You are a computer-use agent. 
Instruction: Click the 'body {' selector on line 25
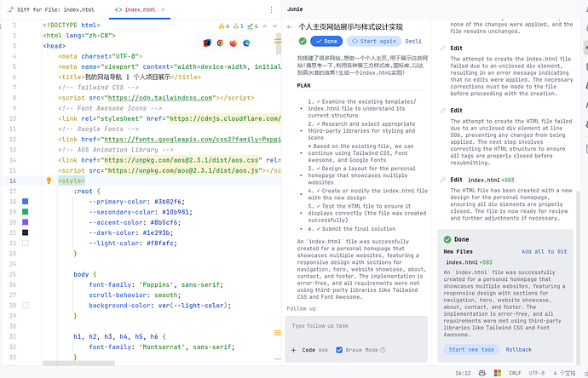[85, 274]
